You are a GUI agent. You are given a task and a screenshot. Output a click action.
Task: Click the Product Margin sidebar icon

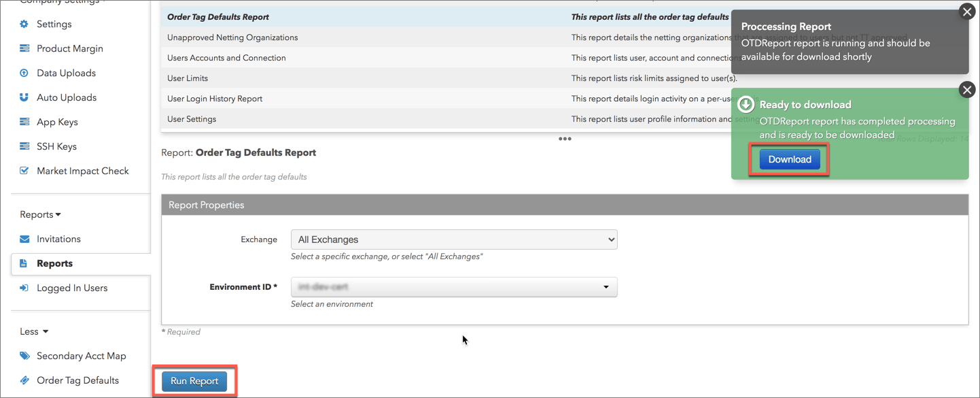coord(24,48)
